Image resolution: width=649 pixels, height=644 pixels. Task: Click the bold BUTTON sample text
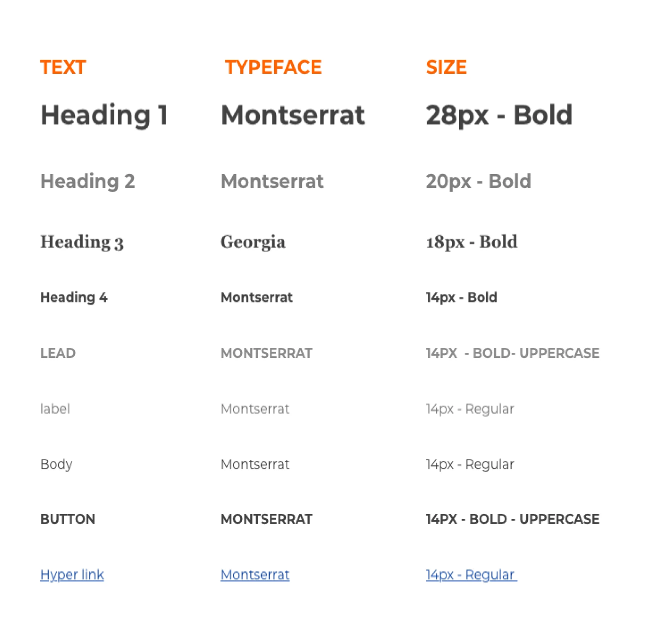tap(68, 519)
